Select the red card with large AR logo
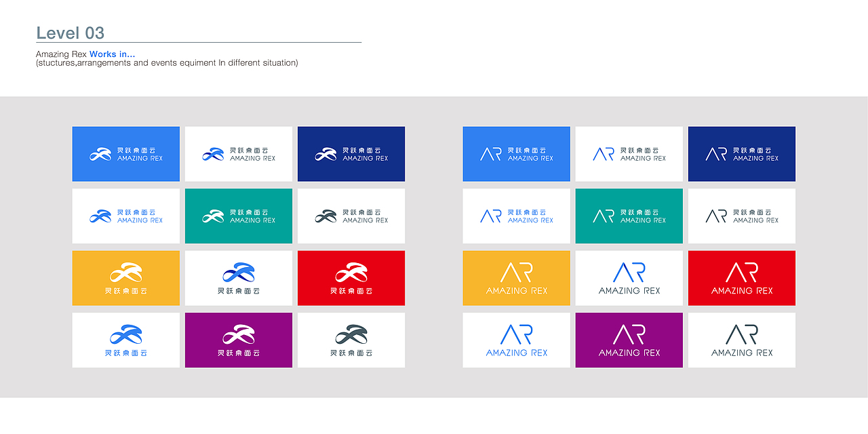 (x=742, y=278)
